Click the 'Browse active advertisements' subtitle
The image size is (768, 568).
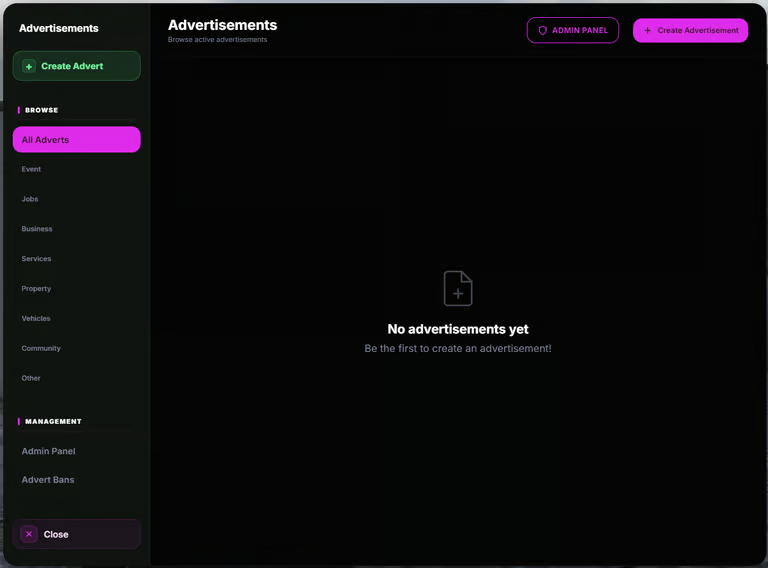(217, 40)
